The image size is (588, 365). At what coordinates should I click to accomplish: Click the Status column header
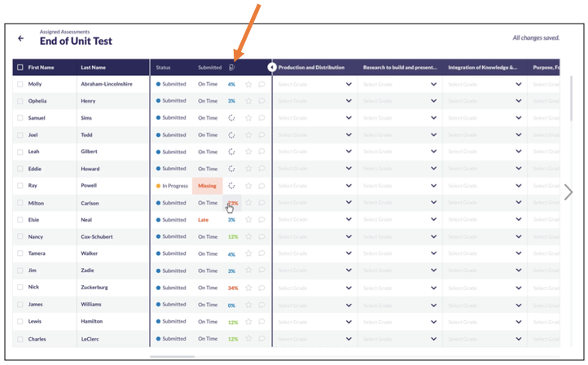point(164,67)
